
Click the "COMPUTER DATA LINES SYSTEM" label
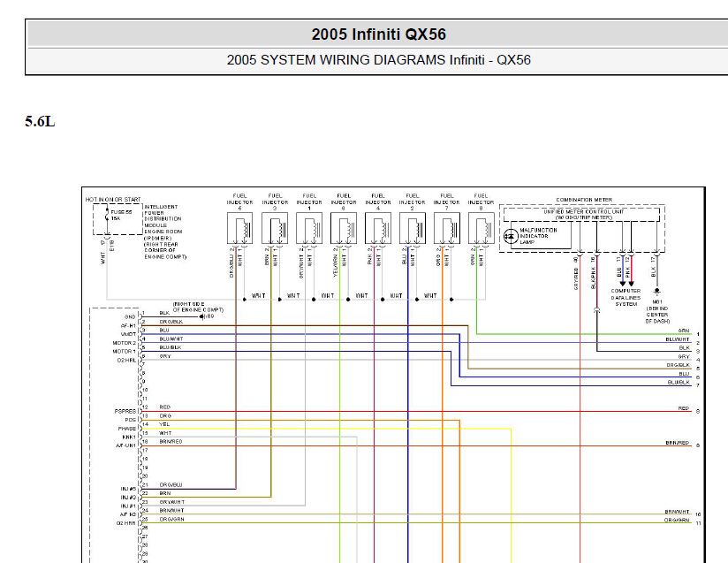coord(626,297)
